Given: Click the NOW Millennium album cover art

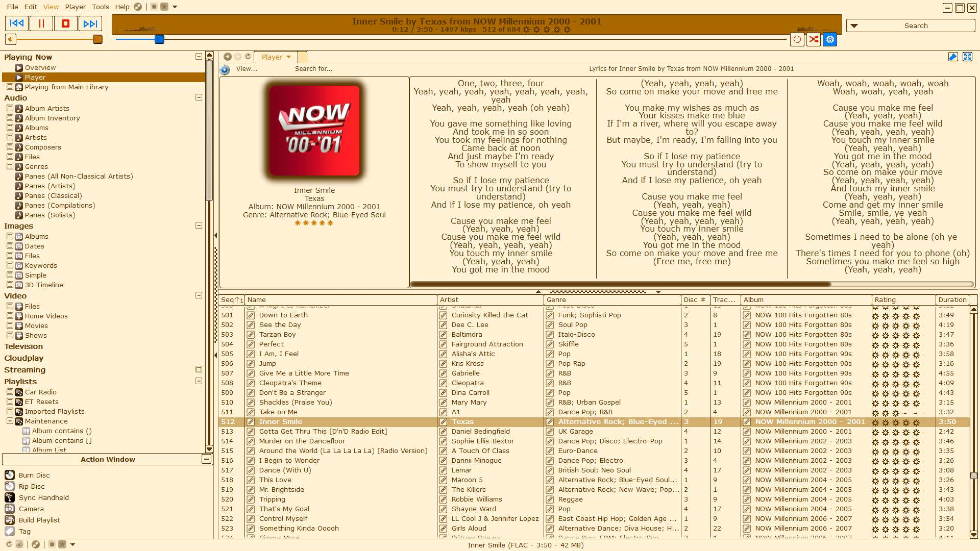Looking at the screenshot, I should pyautogui.click(x=314, y=130).
